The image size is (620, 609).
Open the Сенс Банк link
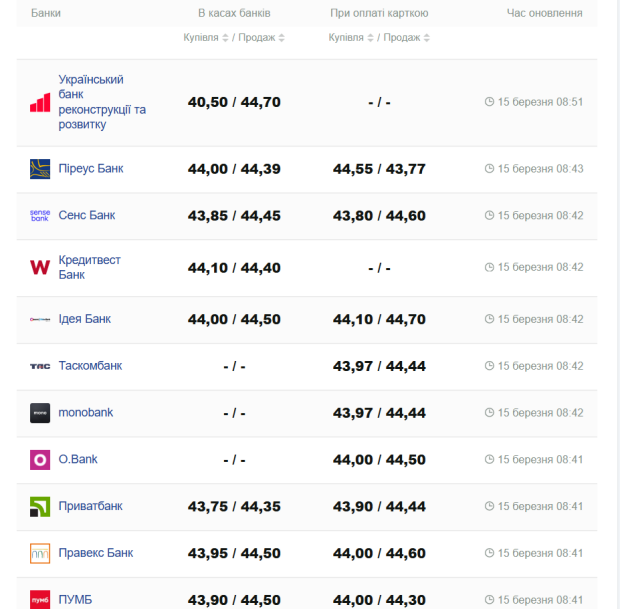click(x=87, y=216)
